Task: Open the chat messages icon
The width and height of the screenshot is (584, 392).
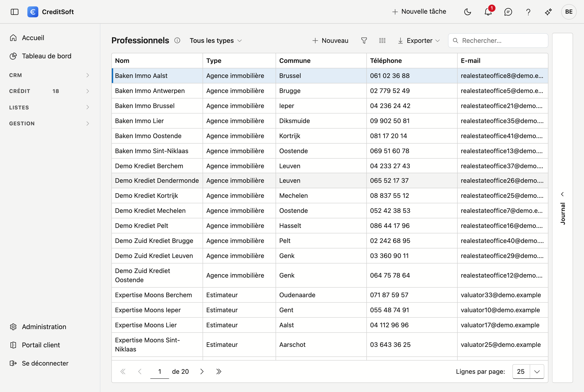Action: pyautogui.click(x=508, y=12)
